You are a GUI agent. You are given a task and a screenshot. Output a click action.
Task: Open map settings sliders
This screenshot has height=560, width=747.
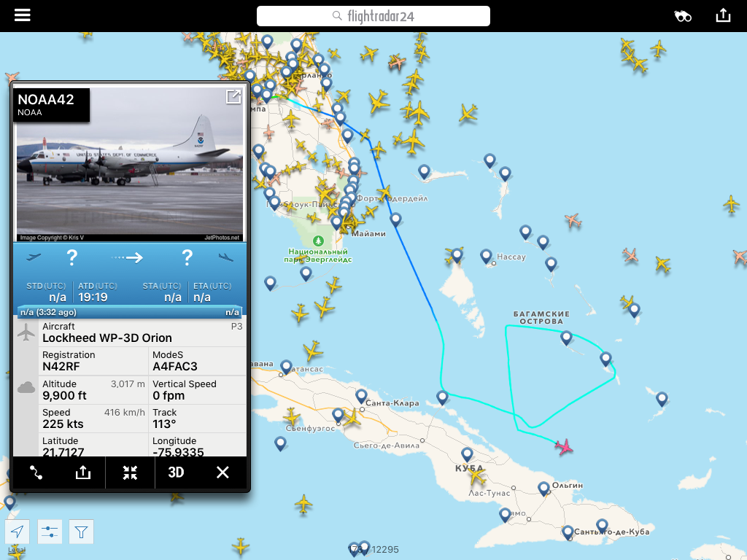click(50, 532)
